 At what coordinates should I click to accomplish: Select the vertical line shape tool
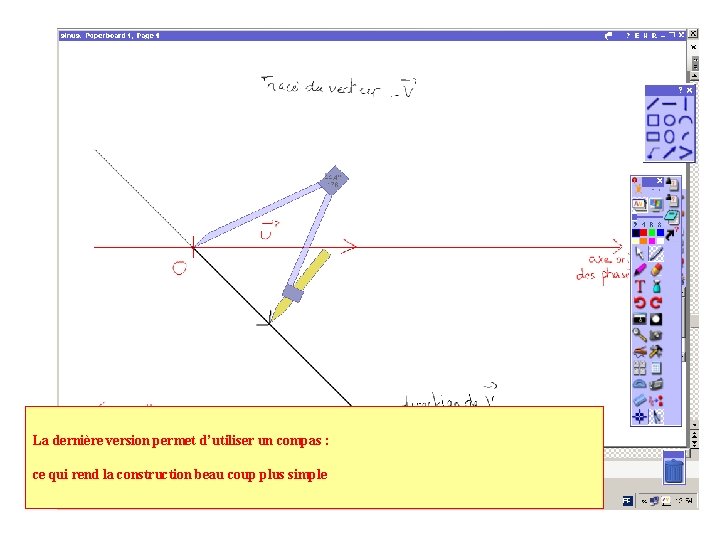point(685,104)
